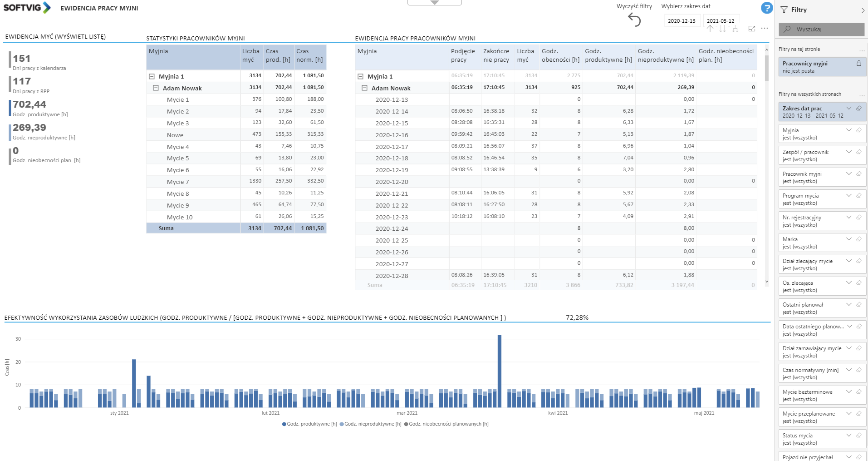Click the start date field 2020-12-13

[x=681, y=21]
